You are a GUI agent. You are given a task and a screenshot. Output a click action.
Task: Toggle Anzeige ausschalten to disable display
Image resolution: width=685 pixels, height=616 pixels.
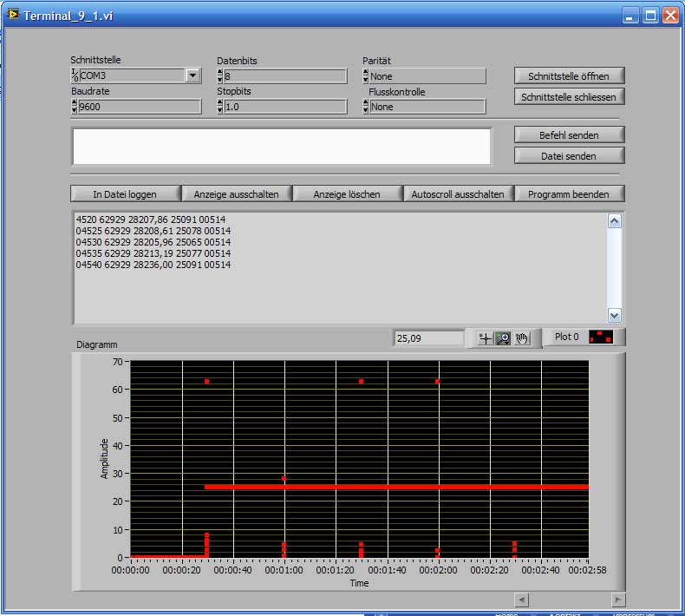tap(236, 193)
